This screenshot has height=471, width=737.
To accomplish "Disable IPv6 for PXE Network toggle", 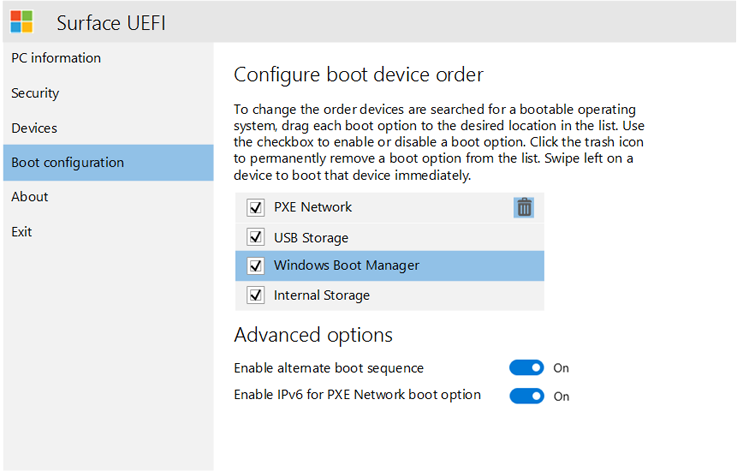I will 526,396.
